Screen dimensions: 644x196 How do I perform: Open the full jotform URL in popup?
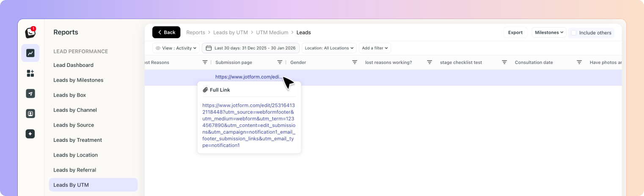point(249,125)
